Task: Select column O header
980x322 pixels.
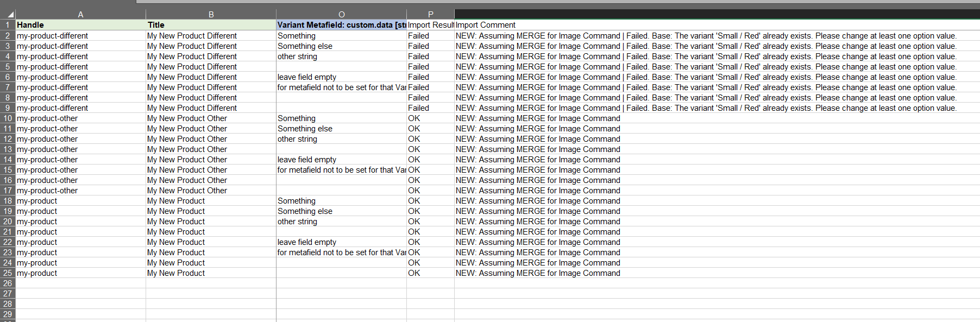Action: pos(341,15)
